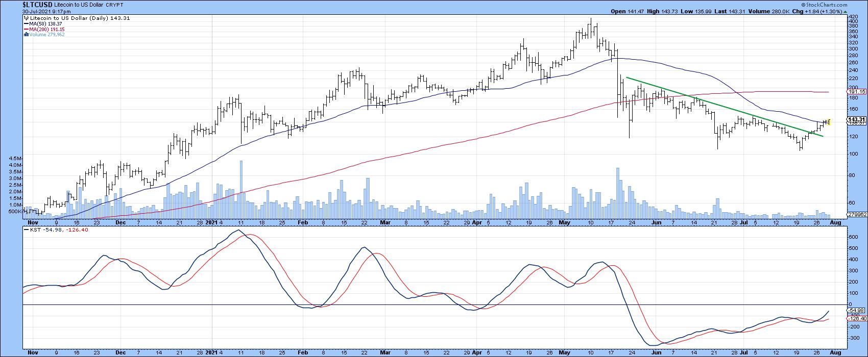Click the OHLC bar icon beside Litecoin legend
868x357 pixels.
[x=27, y=18]
